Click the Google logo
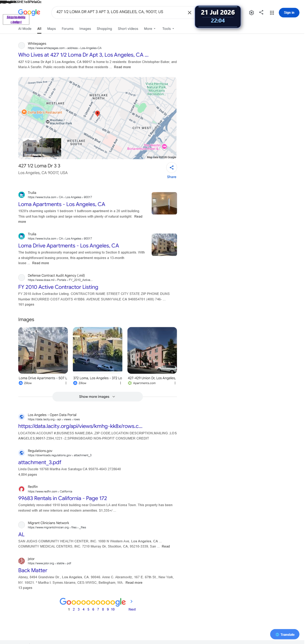Viewport: 308px width, 644px height. tap(29, 12)
